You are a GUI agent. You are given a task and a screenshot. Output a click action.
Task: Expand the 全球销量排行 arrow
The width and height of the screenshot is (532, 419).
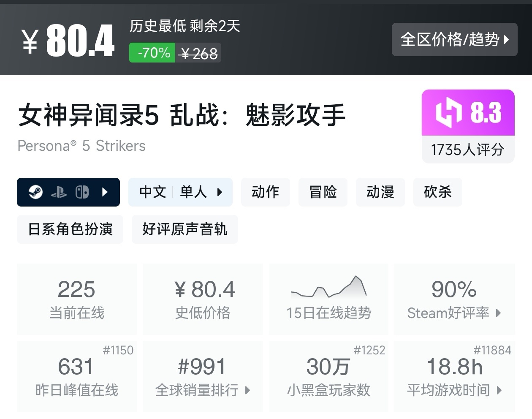click(247, 390)
